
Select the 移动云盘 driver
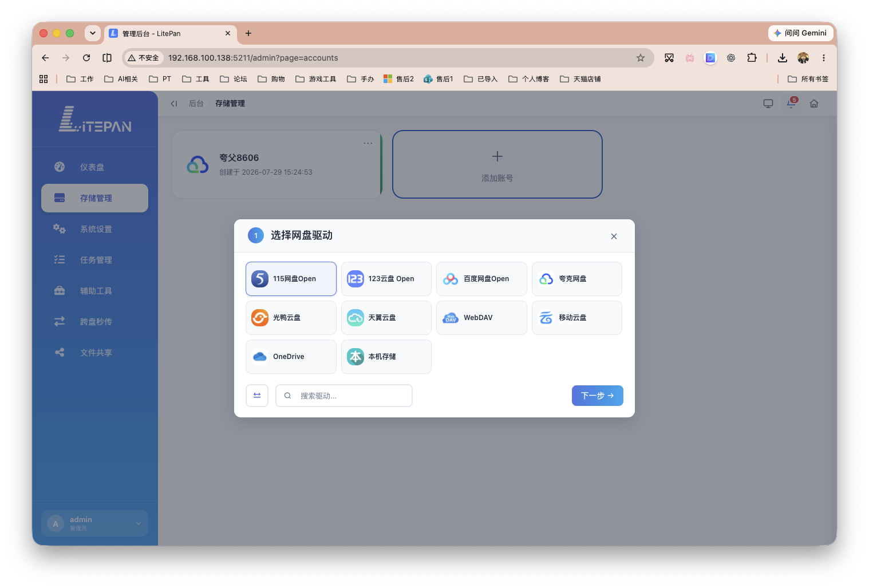(577, 318)
